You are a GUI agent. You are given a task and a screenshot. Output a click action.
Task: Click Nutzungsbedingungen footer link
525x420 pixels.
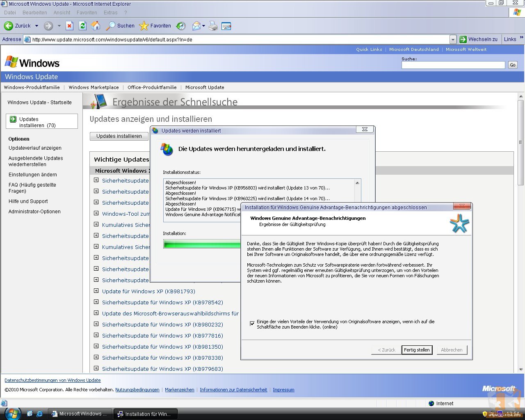(x=137, y=390)
